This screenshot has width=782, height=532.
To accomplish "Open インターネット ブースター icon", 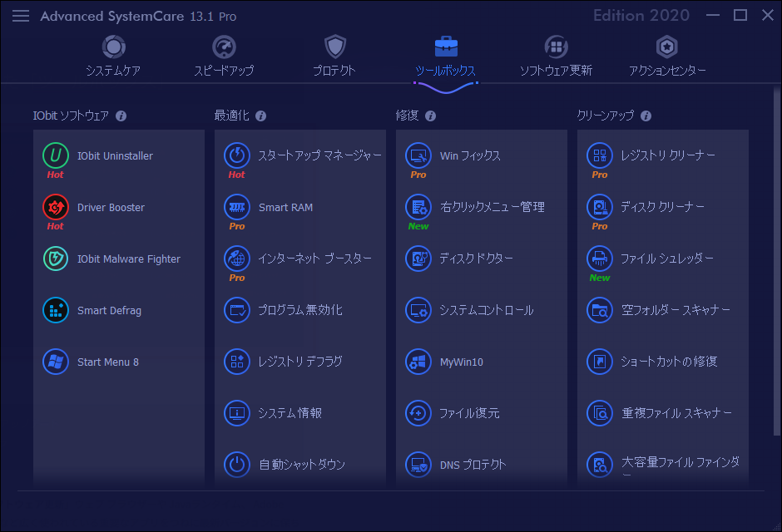I will pyautogui.click(x=237, y=259).
